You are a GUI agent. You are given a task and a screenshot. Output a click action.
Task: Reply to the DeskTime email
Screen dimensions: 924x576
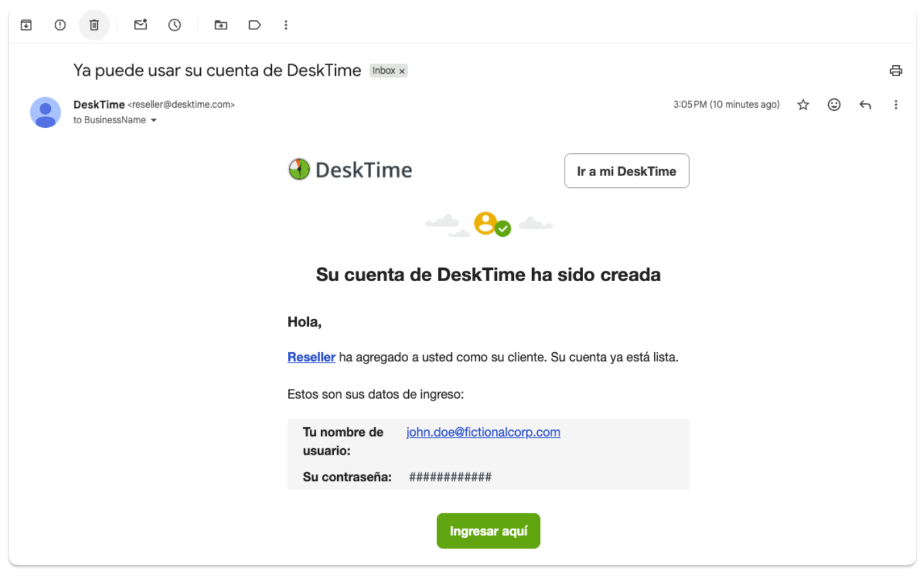(x=865, y=104)
